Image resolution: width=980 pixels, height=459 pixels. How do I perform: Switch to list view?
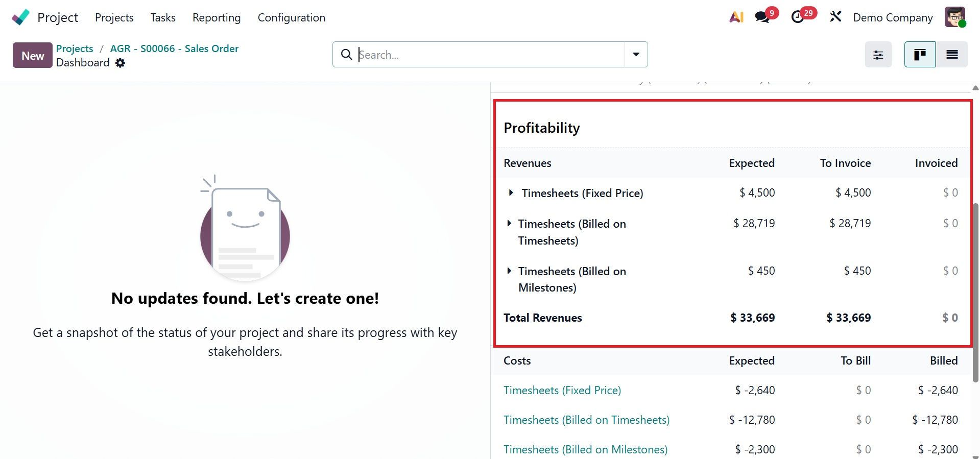click(952, 55)
